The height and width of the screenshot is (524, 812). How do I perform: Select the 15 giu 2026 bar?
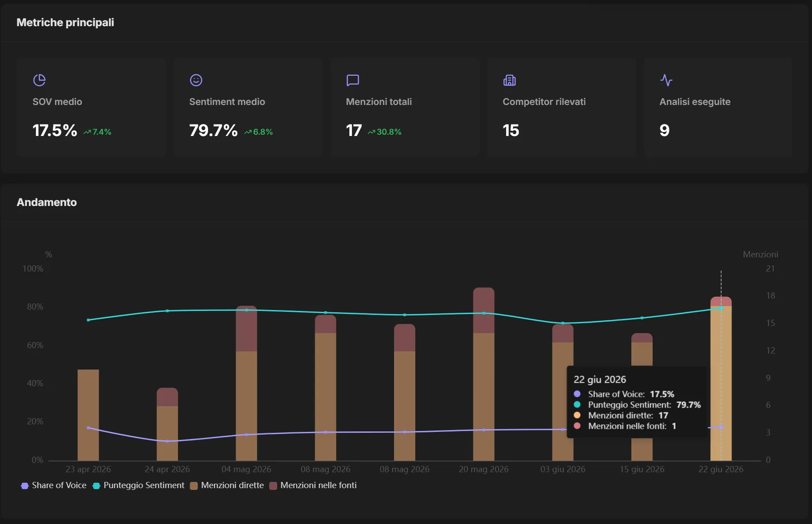point(642,397)
